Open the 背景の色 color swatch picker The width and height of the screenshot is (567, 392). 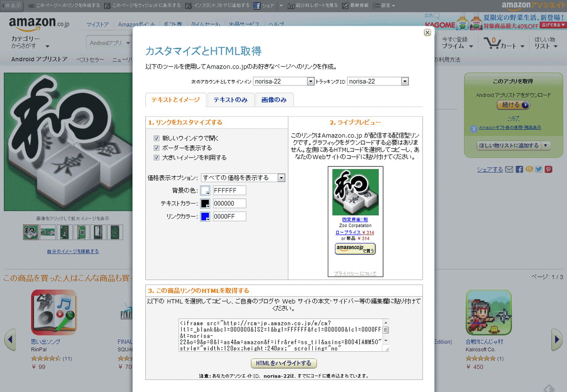click(x=205, y=191)
